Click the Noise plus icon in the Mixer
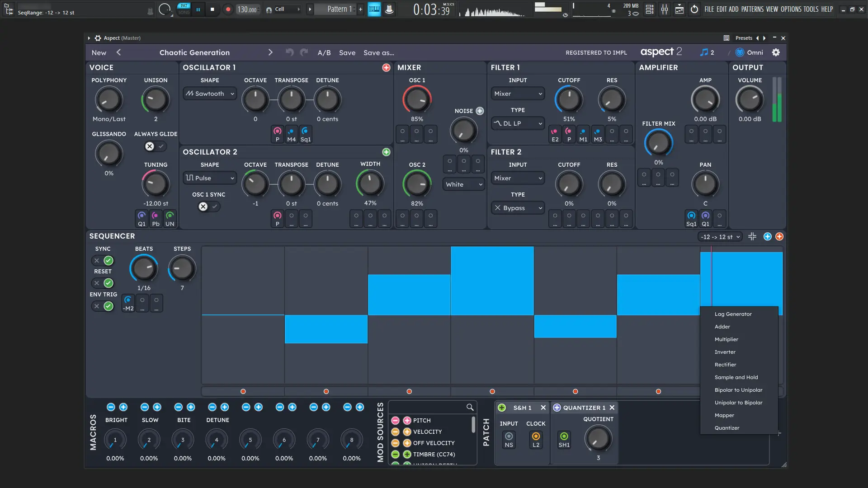This screenshot has width=868, height=488. (x=480, y=111)
